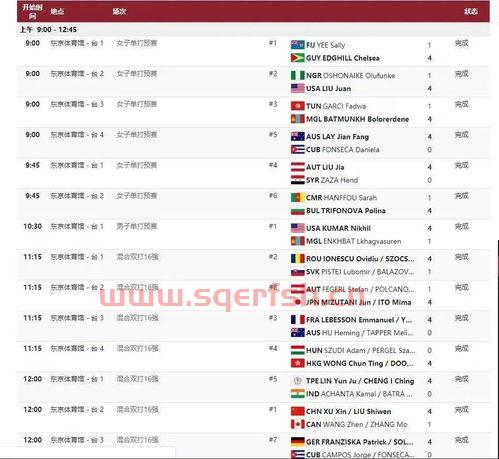
Task: Open player AUS LAY Jian Fang
Action: (337, 137)
